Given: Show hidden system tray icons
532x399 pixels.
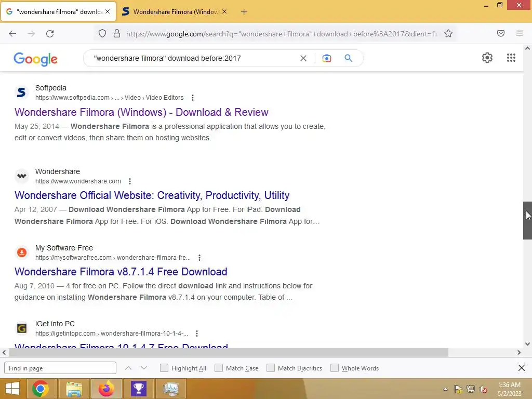Looking at the screenshot, I should [x=445, y=389].
